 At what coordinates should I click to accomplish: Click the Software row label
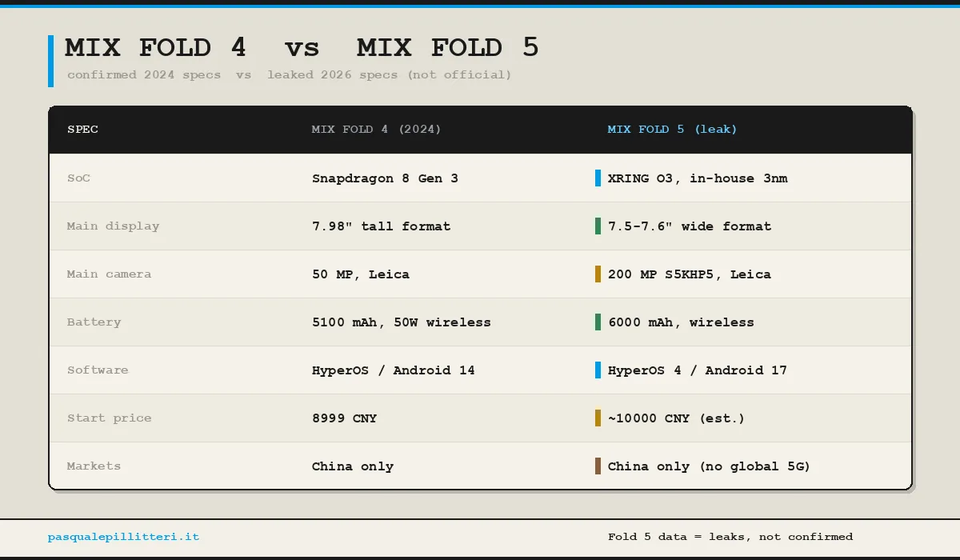98,370
